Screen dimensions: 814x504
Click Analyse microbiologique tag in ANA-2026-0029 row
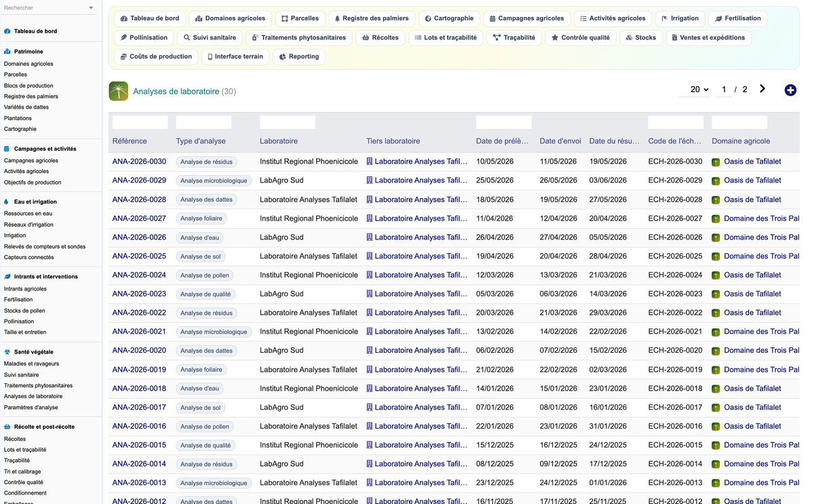[214, 181]
